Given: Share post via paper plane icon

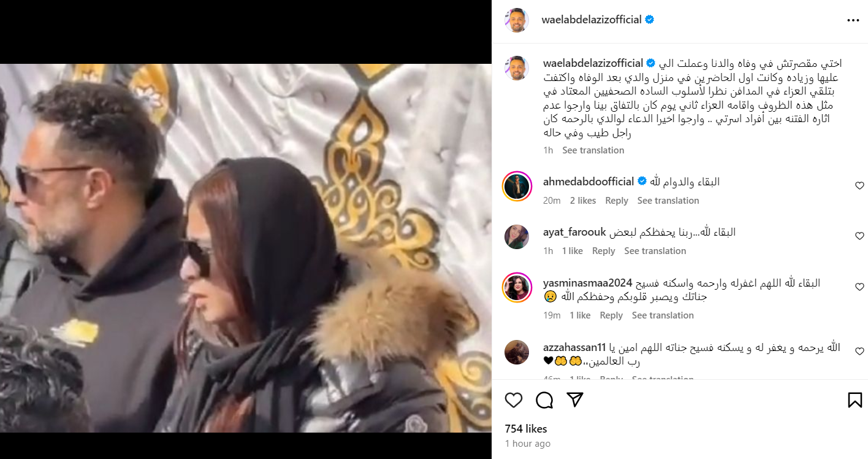Looking at the screenshot, I should (x=574, y=400).
